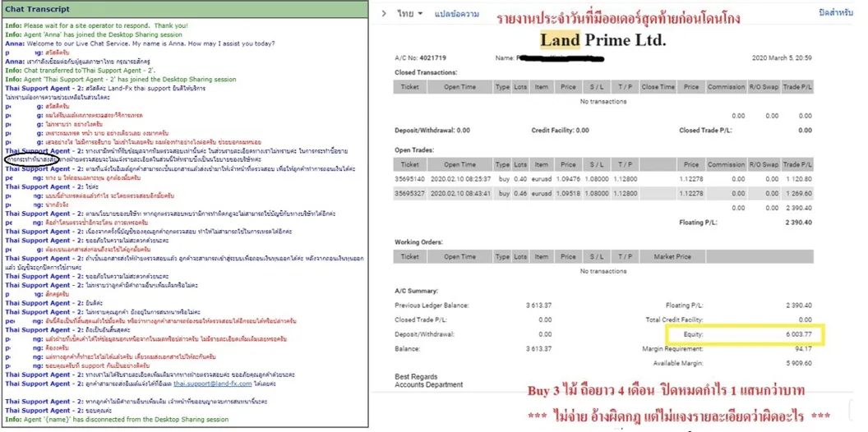Screen dimensions: 868x432
Task: Click open time 2020.02.10 08:25:37
Action: [x=459, y=179]
